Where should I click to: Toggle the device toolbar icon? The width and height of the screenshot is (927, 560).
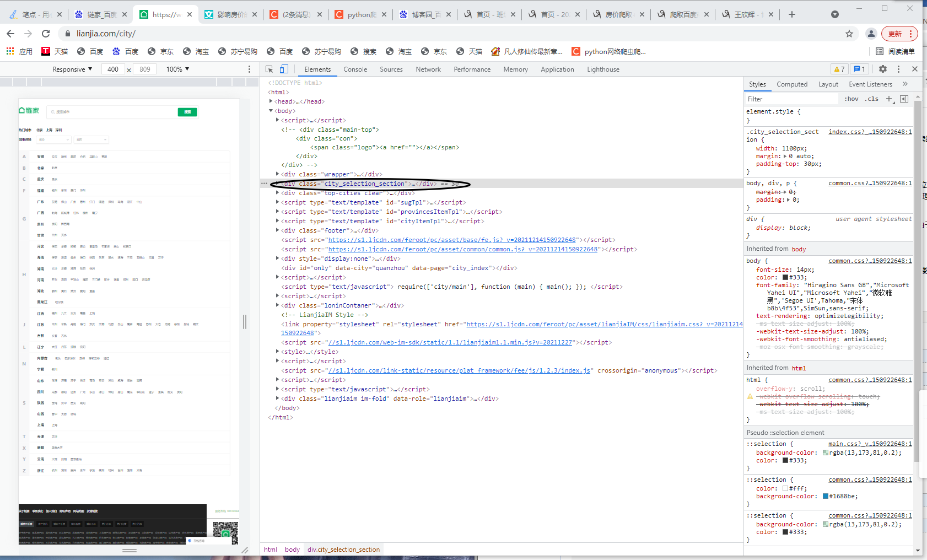[284, 69]
